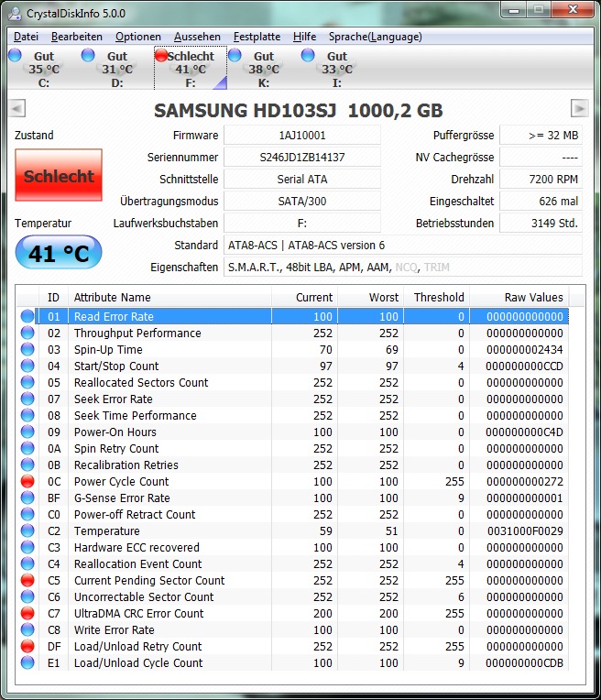
Task: Click the CrystalDiskInfo title bar app icon
Action: click(x=15, y=14)
